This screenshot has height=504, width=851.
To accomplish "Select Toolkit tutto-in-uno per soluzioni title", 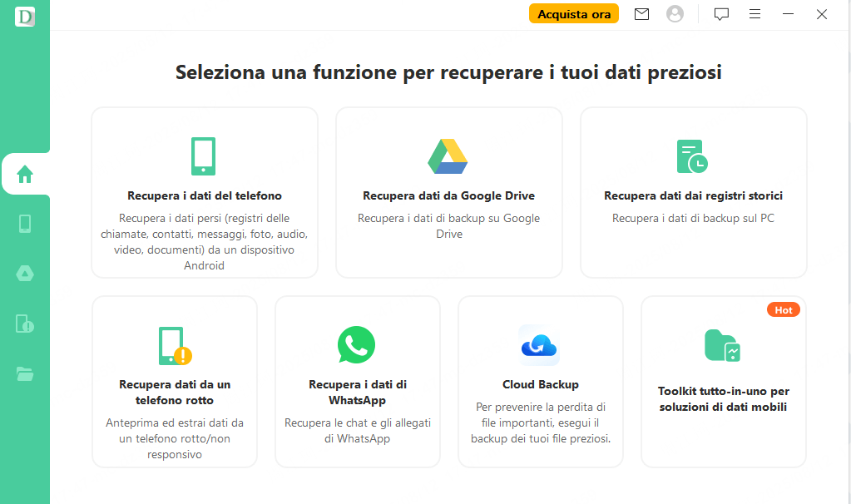I will coord(724,398).
